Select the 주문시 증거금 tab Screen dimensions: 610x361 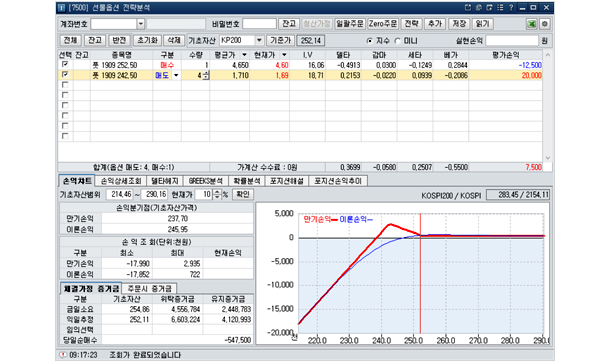[x=149, y=288]
